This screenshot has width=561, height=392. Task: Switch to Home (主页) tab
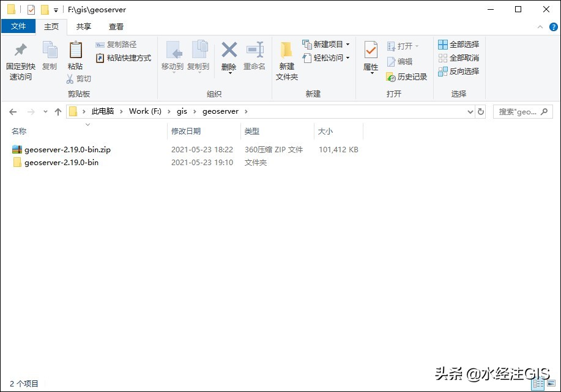[51, 27]
